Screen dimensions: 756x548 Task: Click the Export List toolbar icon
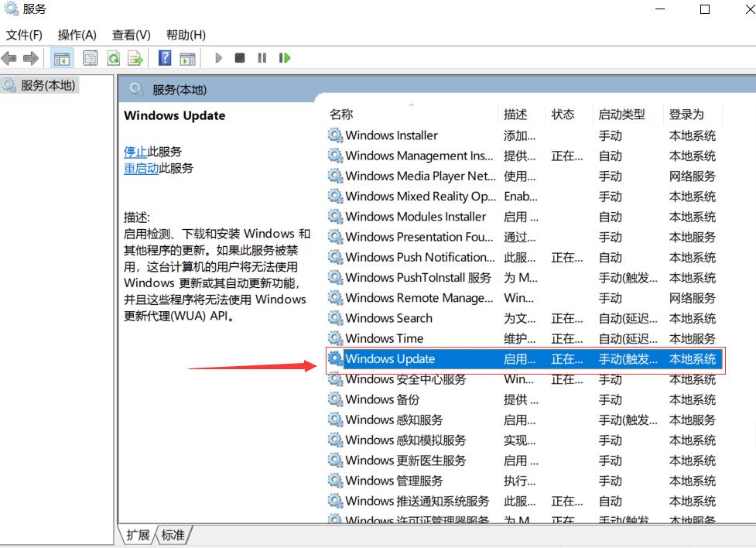coord(135,58)
